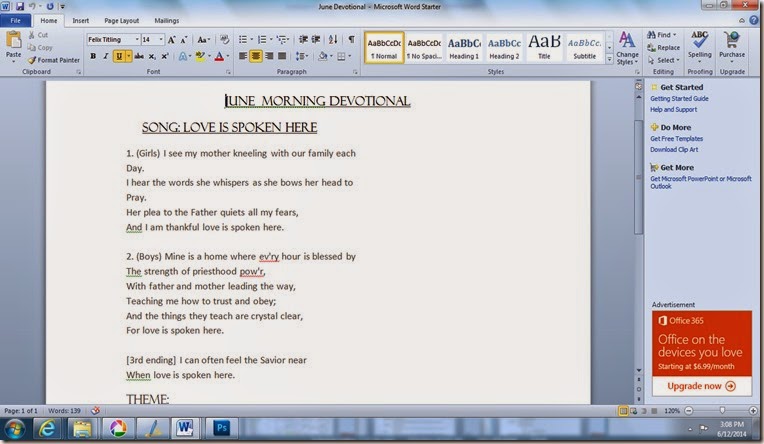
Task: Apply the Title style
Action: pos(544,48)
